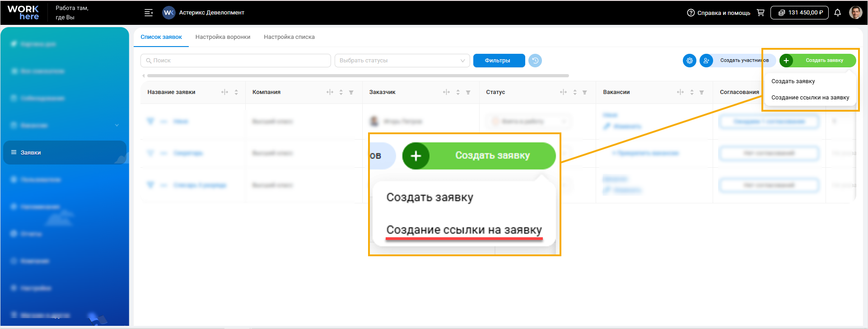Open Справка и помощь
Screen dimensions: 868x329
coord(719,13)
